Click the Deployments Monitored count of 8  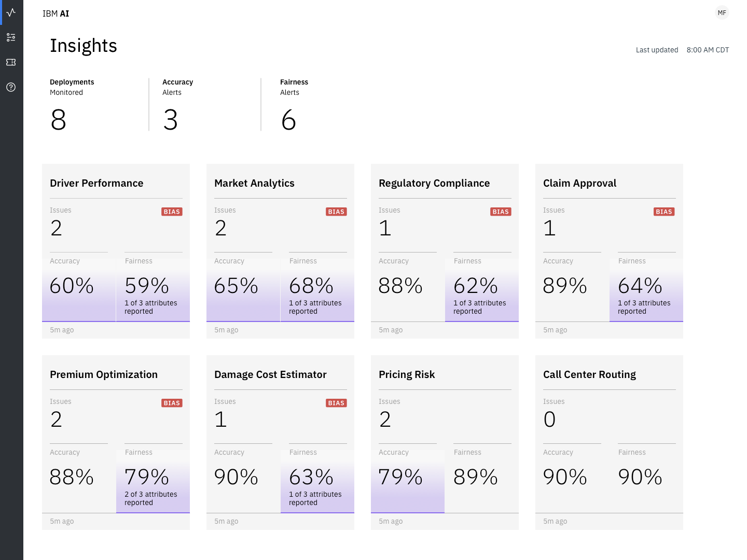click(x=59, y=120)
